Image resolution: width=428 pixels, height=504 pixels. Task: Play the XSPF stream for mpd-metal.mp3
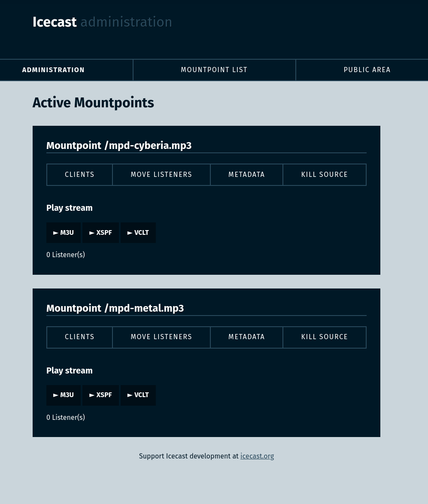(x=100, y=395)
